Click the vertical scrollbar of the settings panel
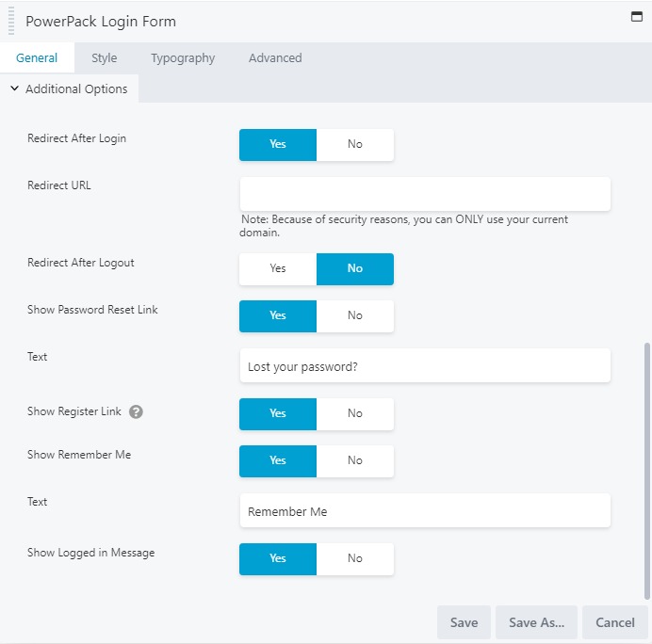 tap(646, 471)
